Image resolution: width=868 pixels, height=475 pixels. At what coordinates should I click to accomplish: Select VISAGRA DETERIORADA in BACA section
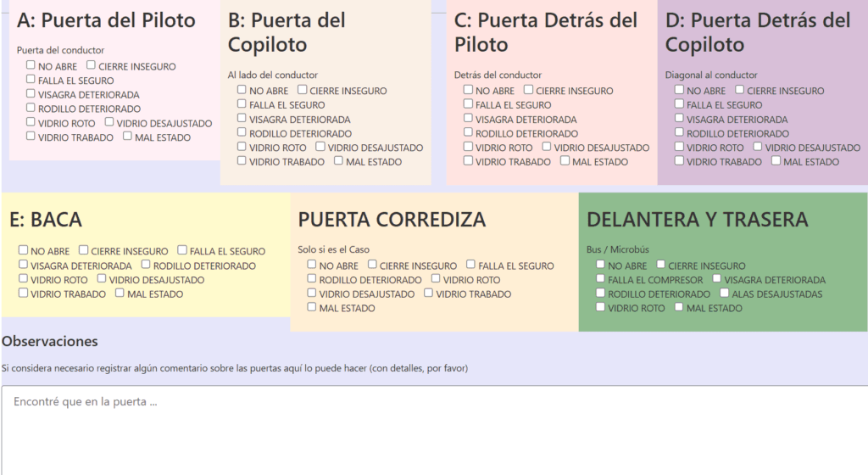(23, 265)
